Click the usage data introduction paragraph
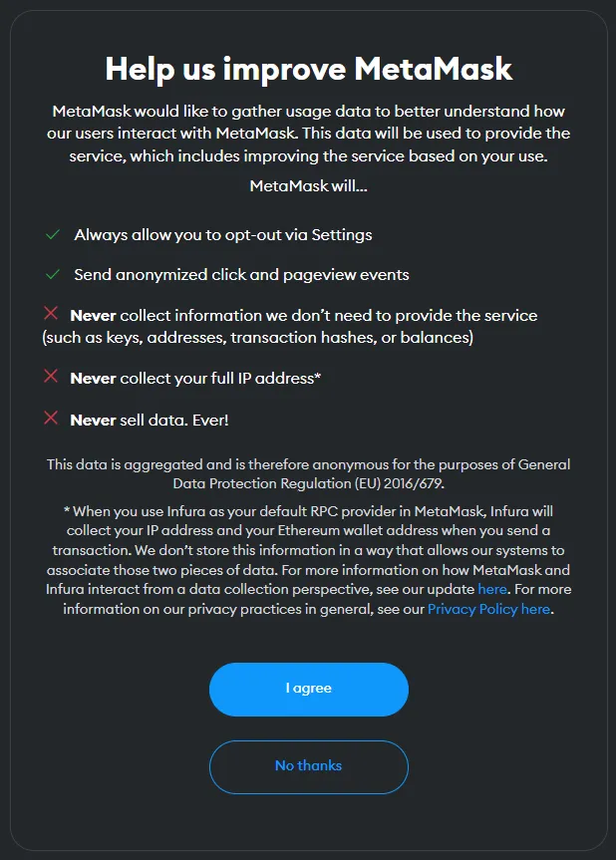Viewport: 616px width, 860px height. point(308,134)
